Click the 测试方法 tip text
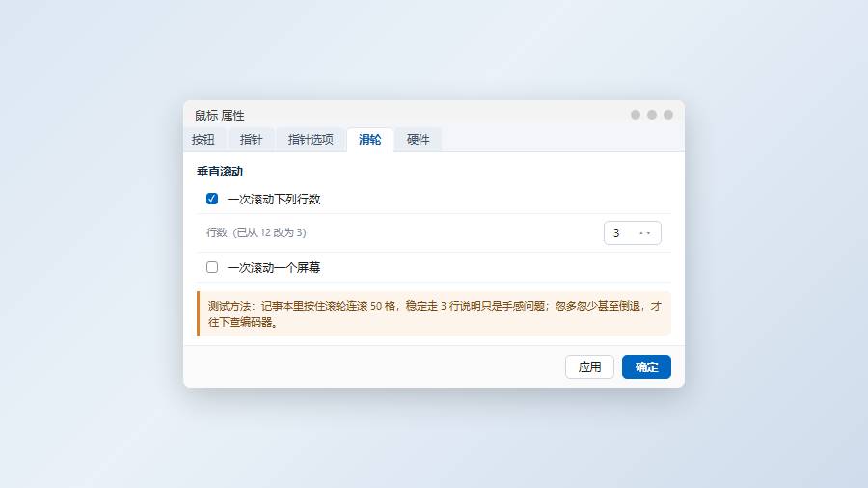Screen dimensions: 868x488 (x=435, y=313)
